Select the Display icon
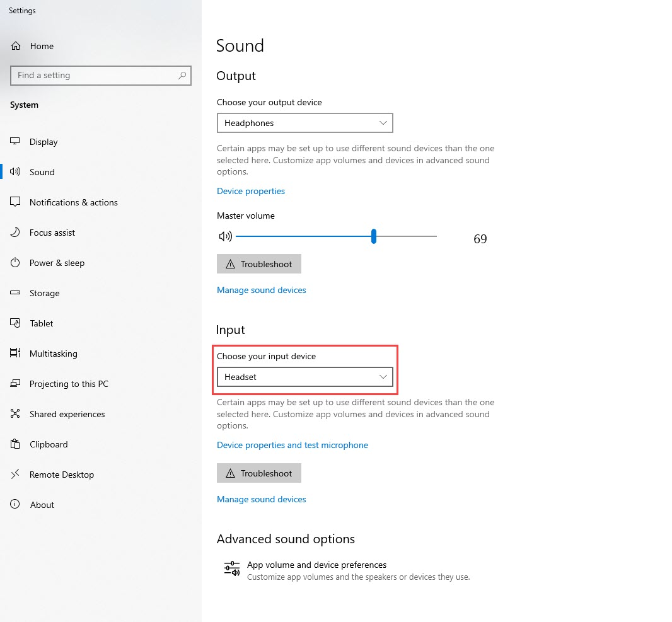This screenshot has height=622, width=672. pyautogui.click(x=14, y=142)
